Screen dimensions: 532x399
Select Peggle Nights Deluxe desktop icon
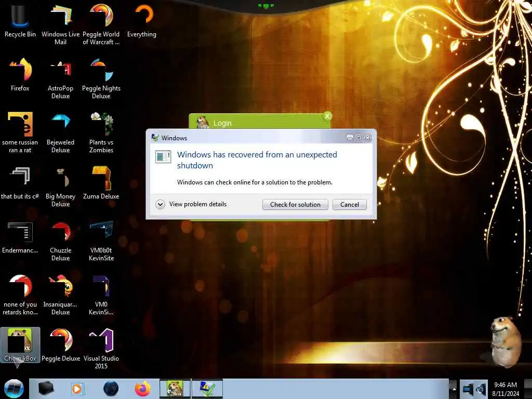pyautogui.click(x=101, y=78)
